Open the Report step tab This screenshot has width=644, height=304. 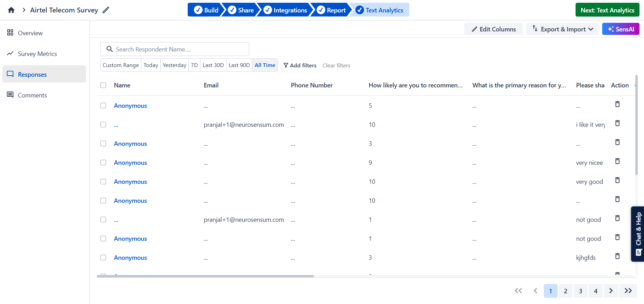pos(332,10)
